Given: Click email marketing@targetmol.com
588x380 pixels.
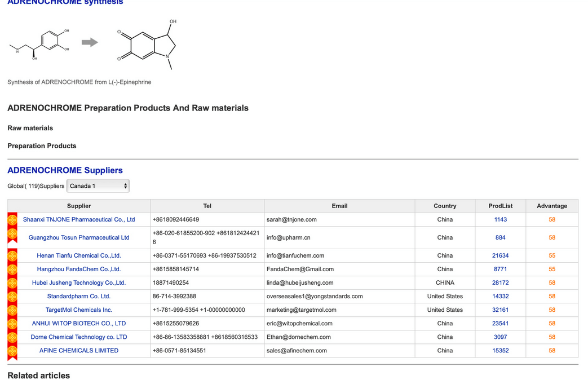Looking at the screenshot, I should (301, 310).
